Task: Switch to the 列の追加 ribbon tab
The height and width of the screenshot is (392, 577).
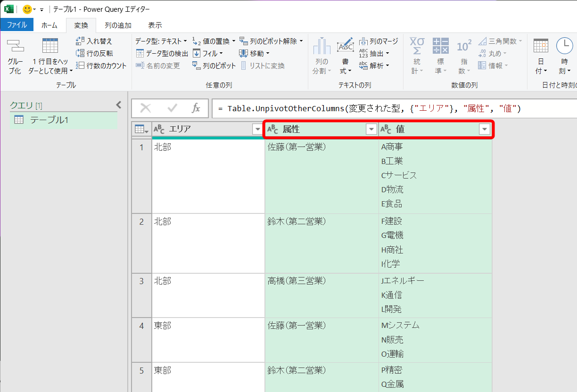Action: (x=117, y=26)
